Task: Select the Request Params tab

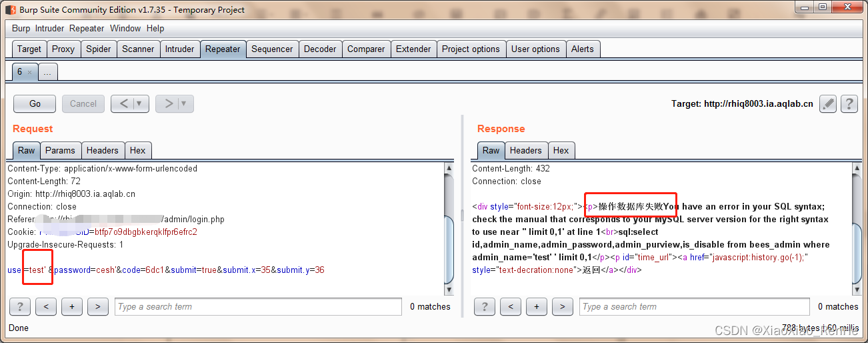Action: [x=60, y=150]
